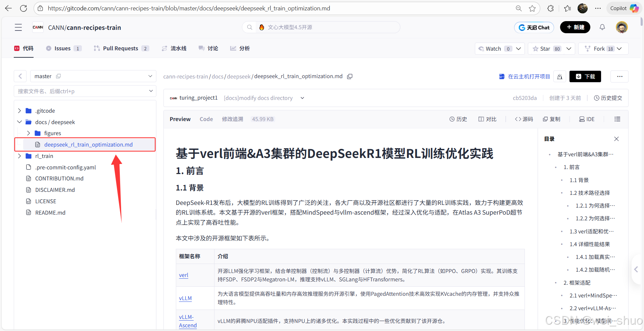Image resolution: width=644 pixels, height=331 pixels.
Task: Open the notification bell
Action: [602, 27]
